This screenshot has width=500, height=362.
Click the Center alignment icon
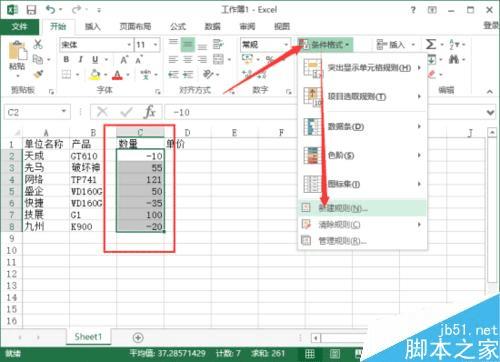(x=188, y=60)
